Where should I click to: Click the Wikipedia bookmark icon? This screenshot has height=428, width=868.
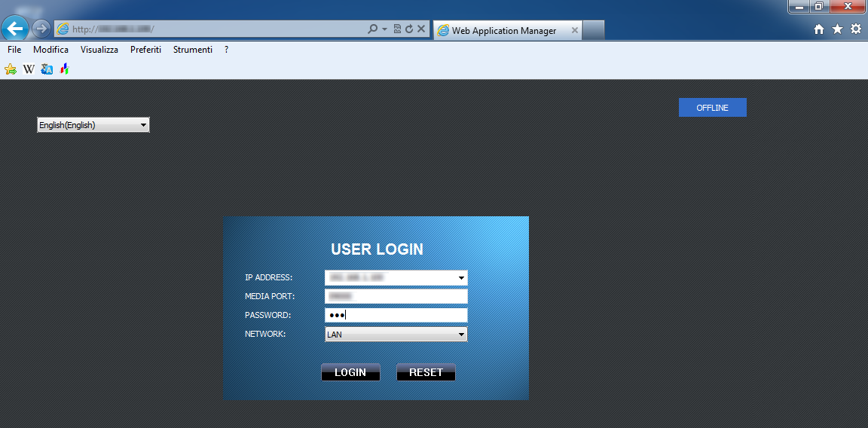click(x=29, y=69)
